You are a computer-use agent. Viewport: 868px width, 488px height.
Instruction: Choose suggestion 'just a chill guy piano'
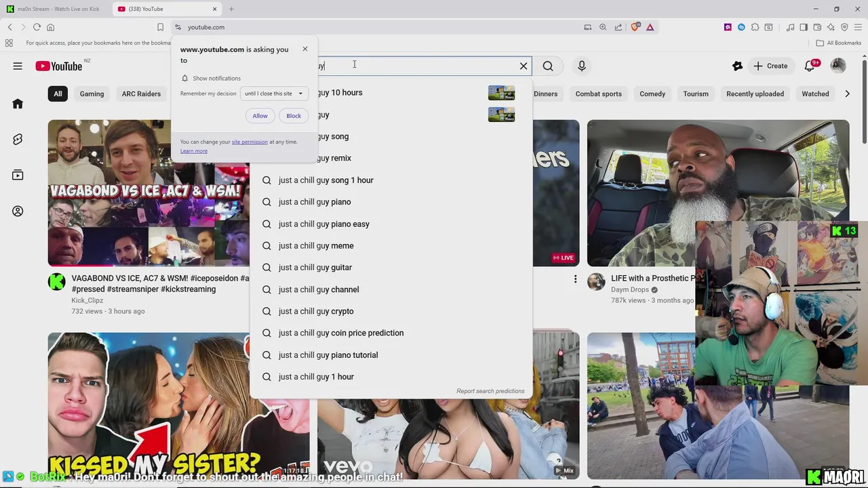391,202
